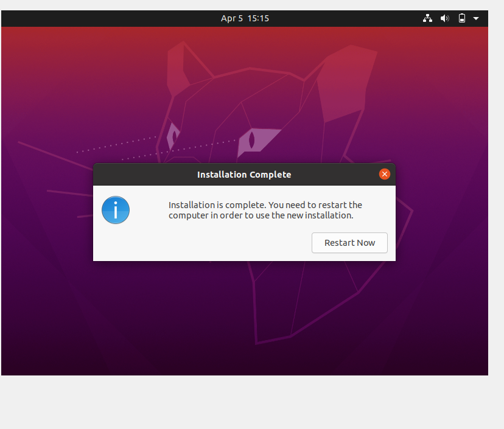
Task: Click the blue information icon
Action: coord(116,210)
